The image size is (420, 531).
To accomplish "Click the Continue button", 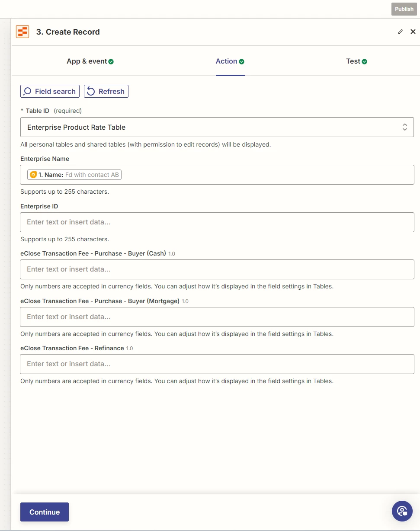I will [x=45, y=512].
